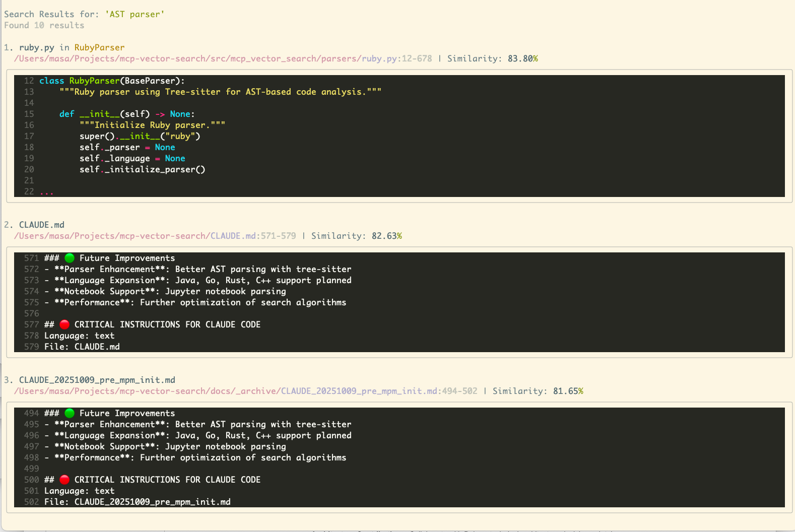Click 'Language Expansion' on line 573
The width and height of the screenshot is (795, 532).
pyautogui.click(x=110, y=280)
